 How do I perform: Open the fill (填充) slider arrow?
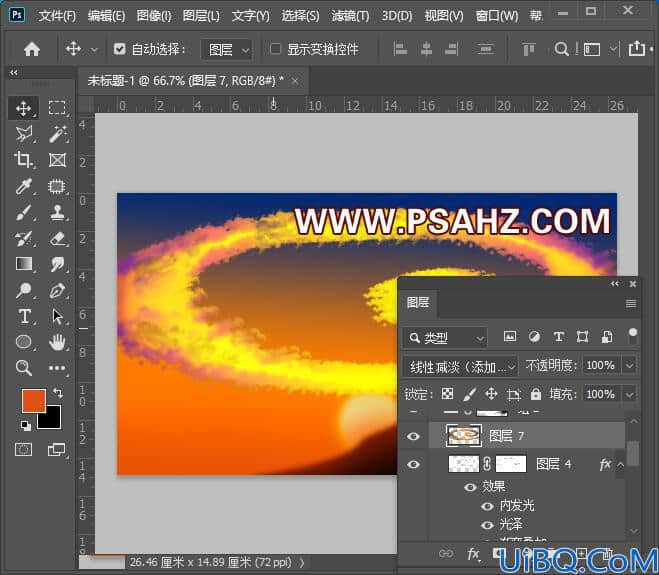(x=629, y=394)
